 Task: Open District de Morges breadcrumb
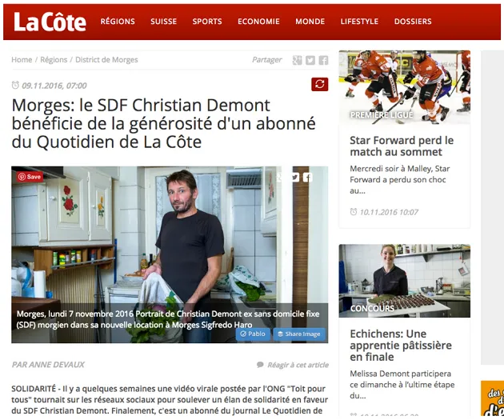pos(106,60)
